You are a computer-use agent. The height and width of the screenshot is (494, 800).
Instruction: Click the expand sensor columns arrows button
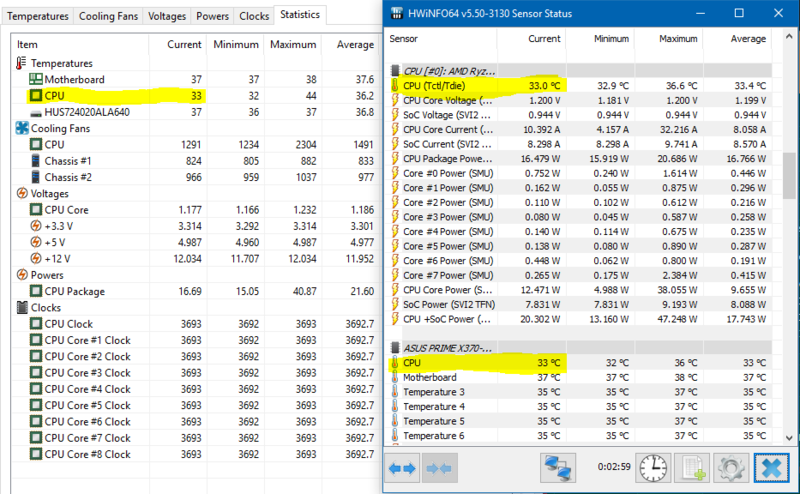[x=405, y=468]
